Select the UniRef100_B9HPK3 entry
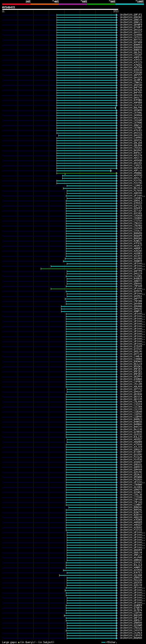This screenshot has height=644, width=146. click(x=131, y=45)
